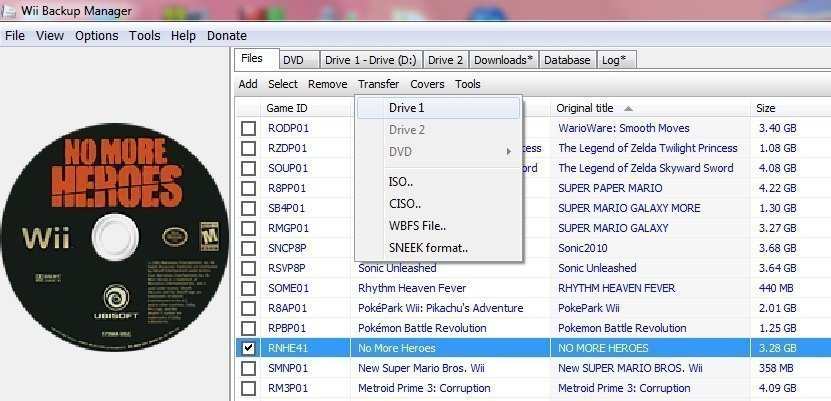Click the WarioWare: Smooth Moves original title
Viewport: 831px width, 401px height.
tap(624, 128)
